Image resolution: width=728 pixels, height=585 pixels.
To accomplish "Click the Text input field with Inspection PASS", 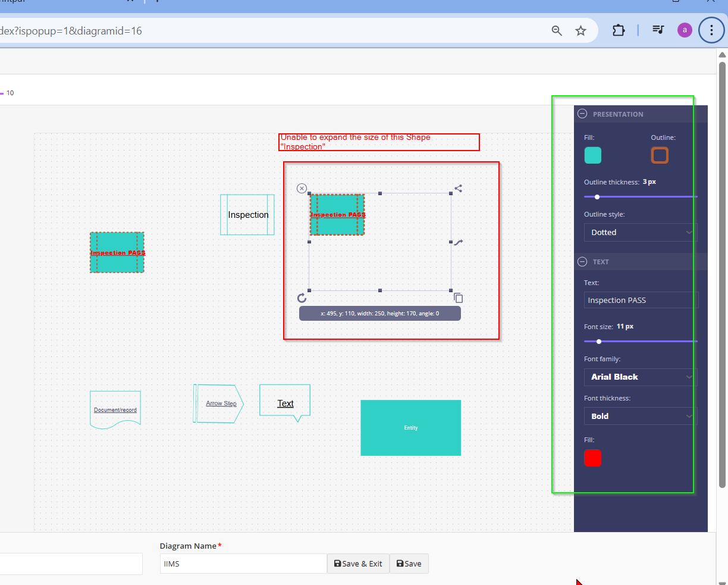I will 641,300.
